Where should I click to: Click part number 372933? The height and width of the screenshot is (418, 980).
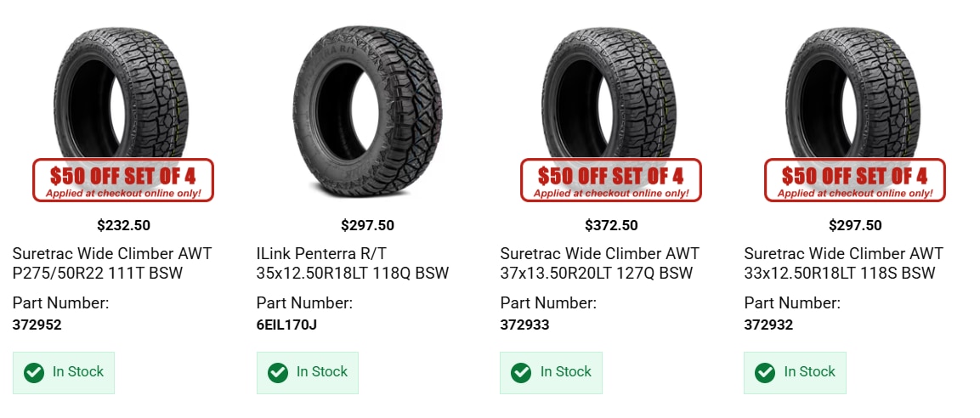pyautogui.click(x=524, y=325)
